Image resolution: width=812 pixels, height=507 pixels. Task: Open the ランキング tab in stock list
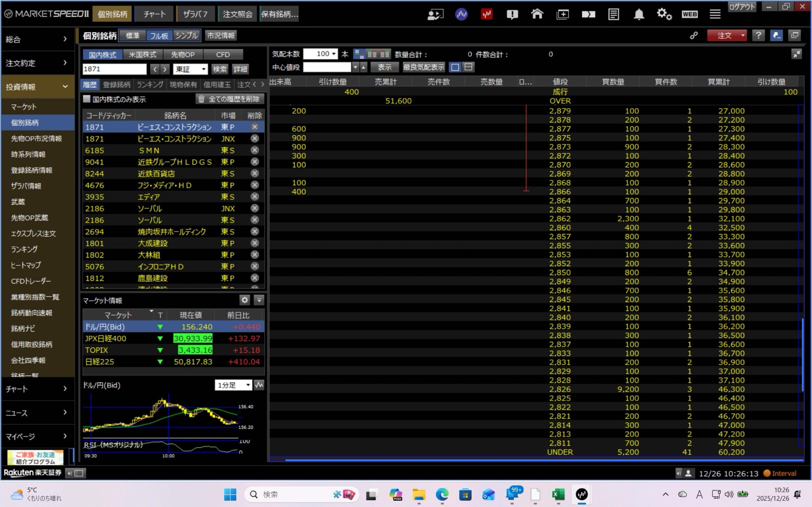pyautogui.click(x=150, y=84)
